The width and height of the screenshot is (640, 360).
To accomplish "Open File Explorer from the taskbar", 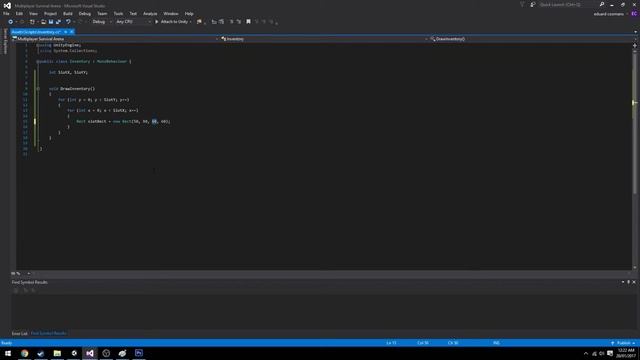I will tap(57, 353).
